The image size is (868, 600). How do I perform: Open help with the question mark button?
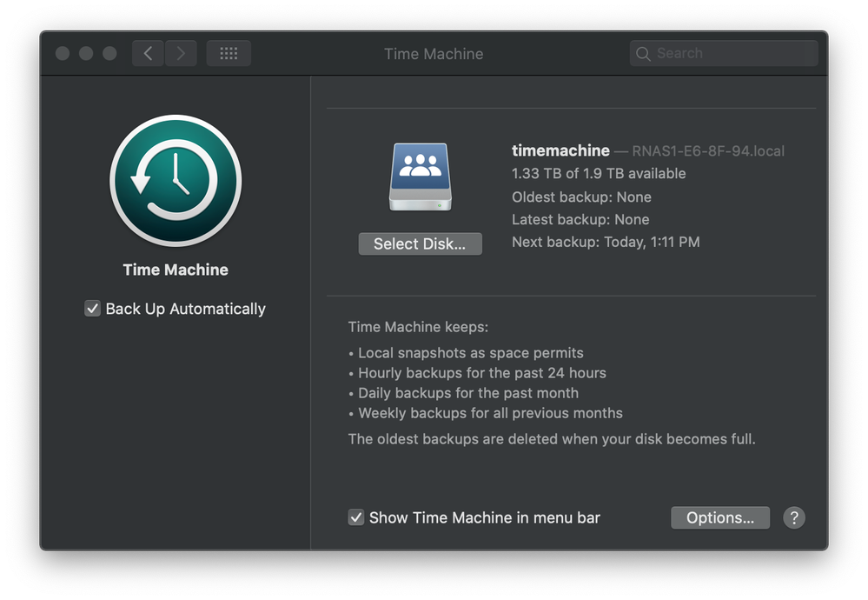794,517
